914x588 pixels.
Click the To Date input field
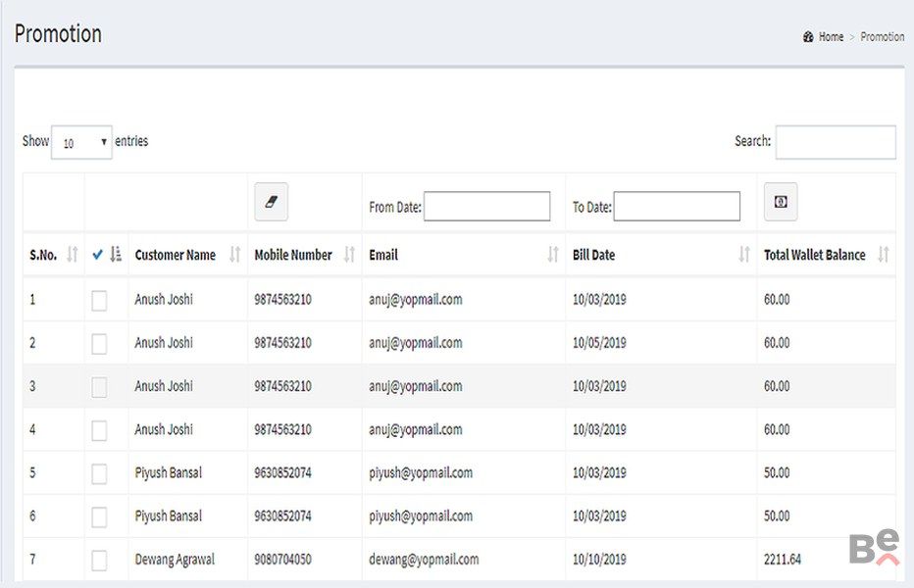677,207
